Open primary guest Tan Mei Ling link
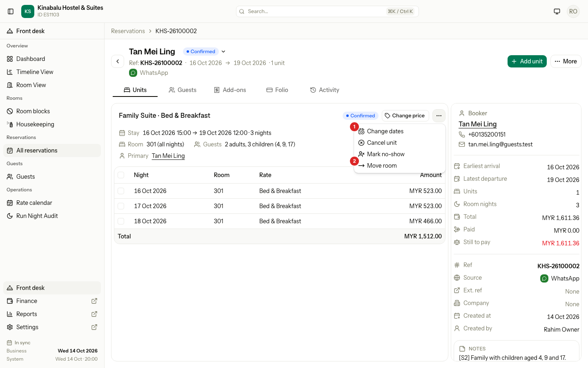This screenshot has width=588, height=368. (x=168, y=156)
